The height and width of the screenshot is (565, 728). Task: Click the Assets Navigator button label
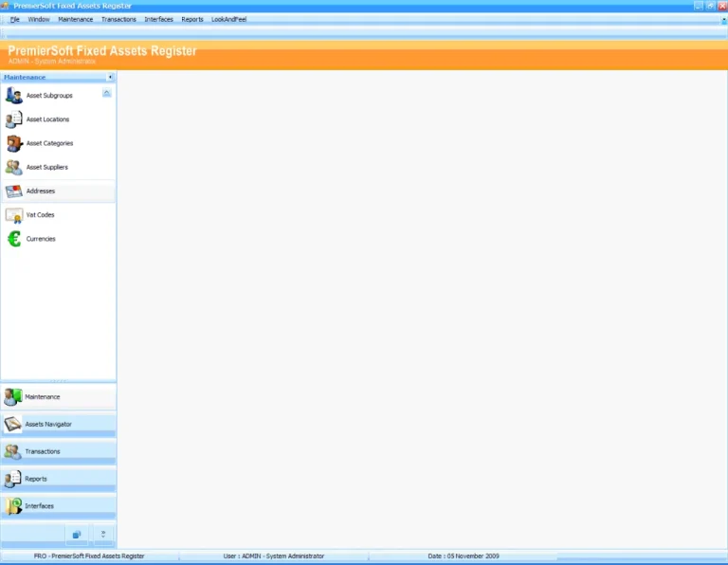(x=48, y=424)
